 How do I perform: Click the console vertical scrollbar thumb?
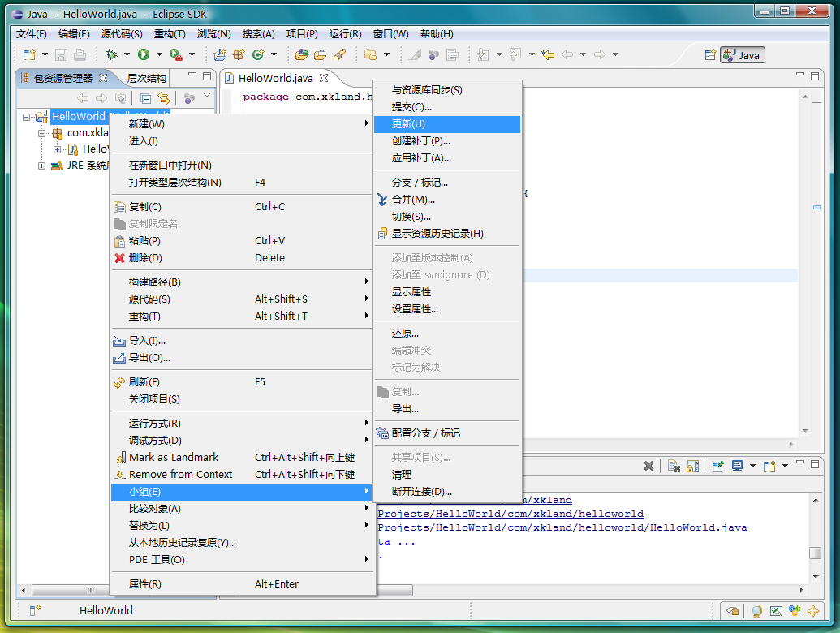815,553
